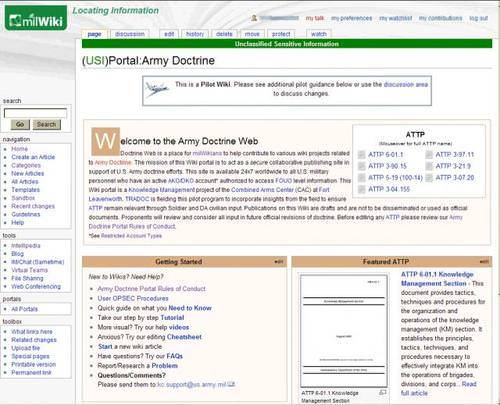Screen dimensions: 500x405
Task: Open Web Conferencing link
Action: click(x=36, y=286)
